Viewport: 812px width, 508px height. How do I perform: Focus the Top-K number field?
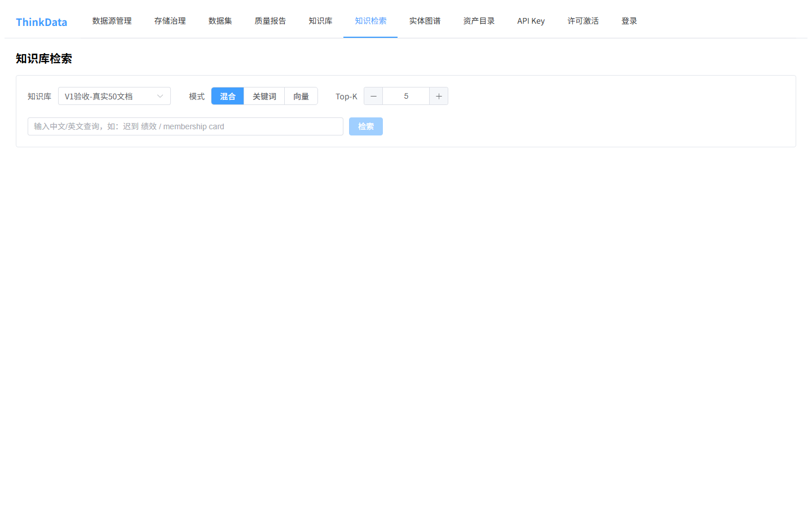click(x=406, y=96)
